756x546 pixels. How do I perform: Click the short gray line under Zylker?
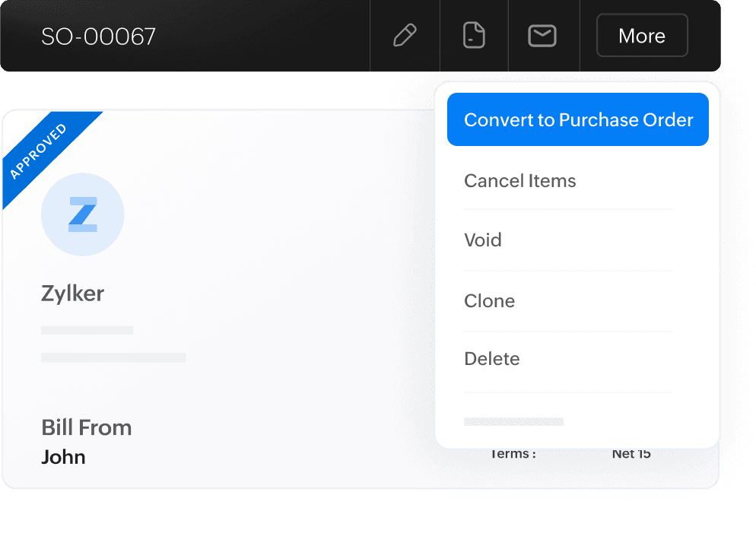[87, 330]
